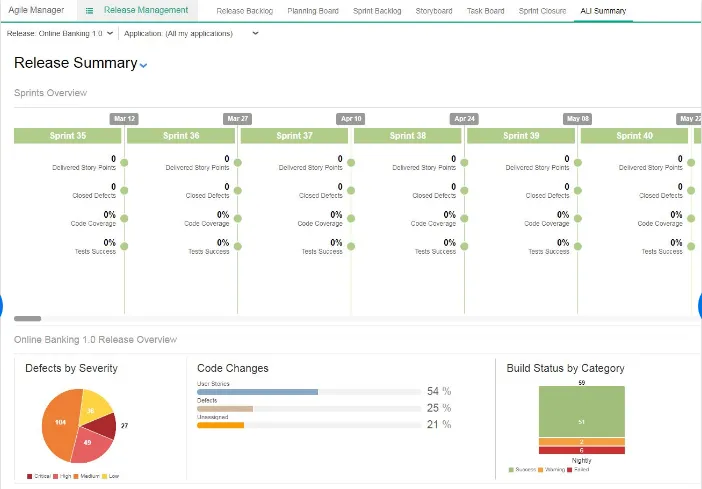Click the Mar 27 timeline date marker

(x=237, y=119)
